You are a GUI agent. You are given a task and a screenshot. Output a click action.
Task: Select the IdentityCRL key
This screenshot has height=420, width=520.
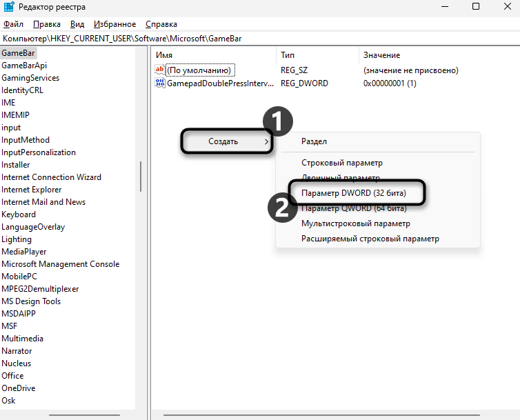coord(22,90)
